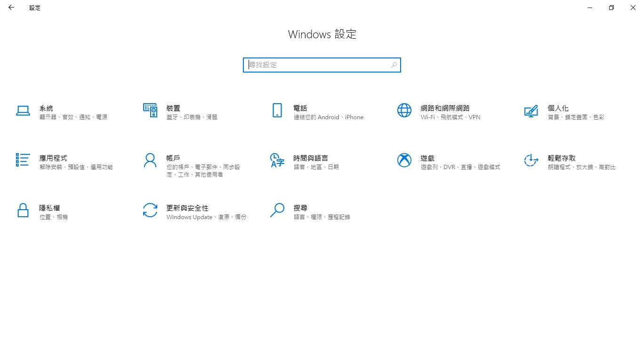This screenshot has height=343, width=644.
Task: Click the clock and A字 icon for 時間與語言
Action: 277,160
